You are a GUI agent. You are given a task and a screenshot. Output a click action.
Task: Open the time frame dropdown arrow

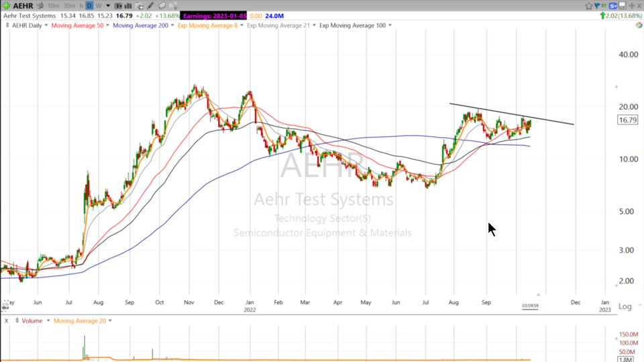point(108,6)
